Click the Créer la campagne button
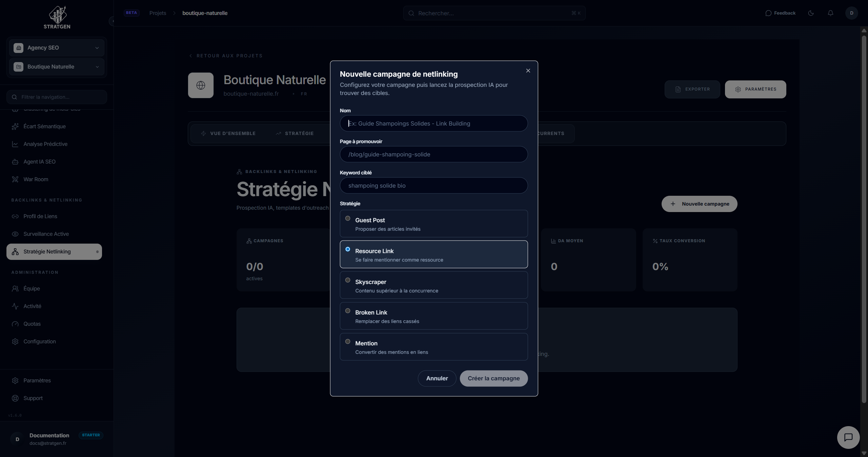Screen dimensions: 868x457 493,378
